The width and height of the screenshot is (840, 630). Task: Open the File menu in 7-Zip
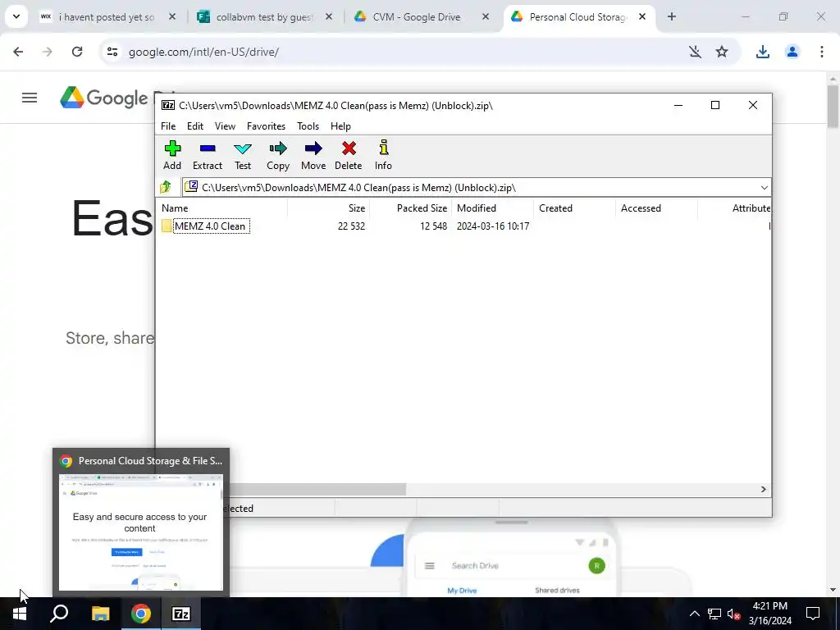pos(168,126)
